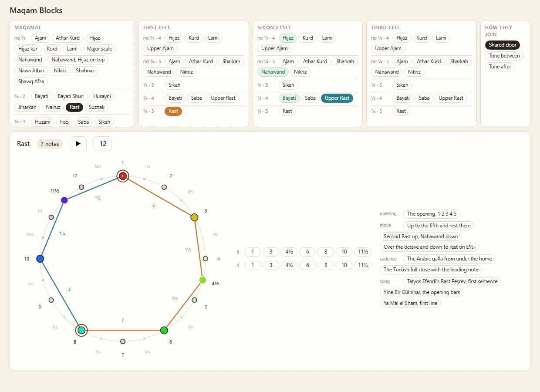The width and height of the screenshot is (540, 392).
Task: Play Second Rast up, Nahawand down phrase
Action: pyautogui.click(x=421, y=237)
